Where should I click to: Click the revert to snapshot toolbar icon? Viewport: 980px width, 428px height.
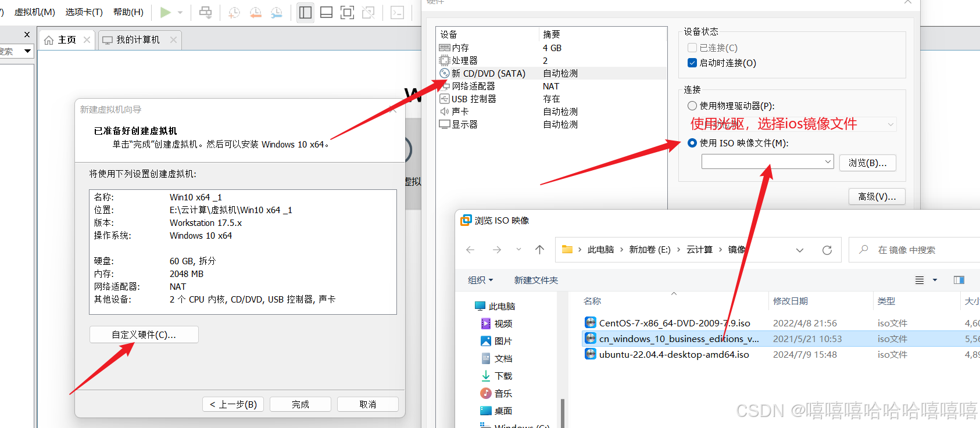255,12
